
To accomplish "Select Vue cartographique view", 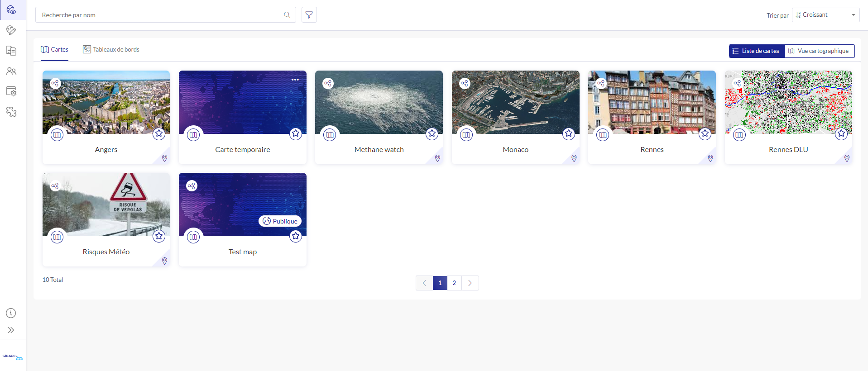I will [x=820, y=51].
